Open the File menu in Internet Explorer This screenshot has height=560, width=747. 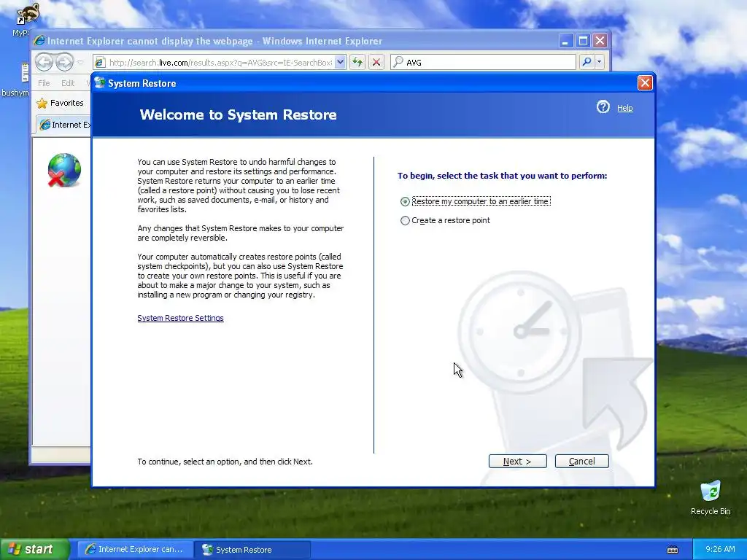(x=44, y=83)
